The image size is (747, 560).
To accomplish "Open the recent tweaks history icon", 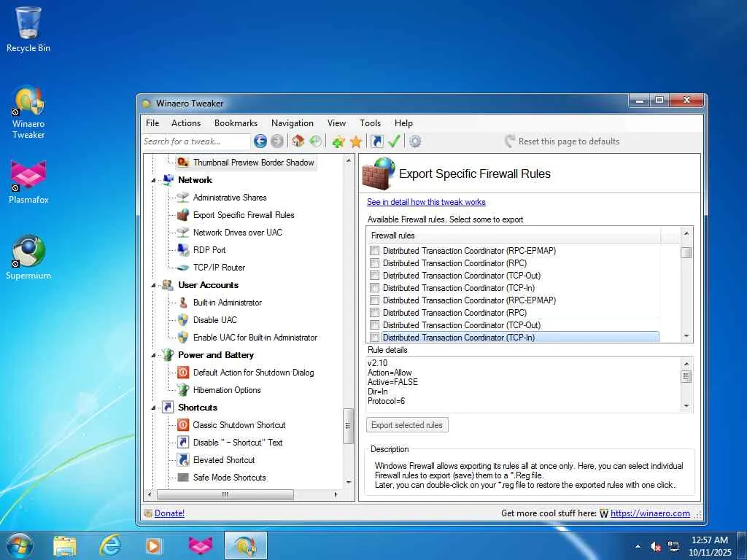I will tap(315, 141).
